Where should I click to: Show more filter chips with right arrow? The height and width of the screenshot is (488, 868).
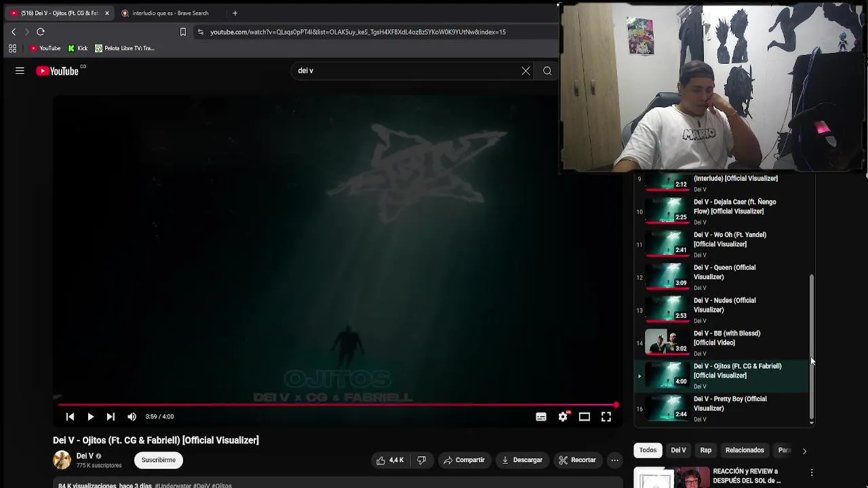[804, 451]
